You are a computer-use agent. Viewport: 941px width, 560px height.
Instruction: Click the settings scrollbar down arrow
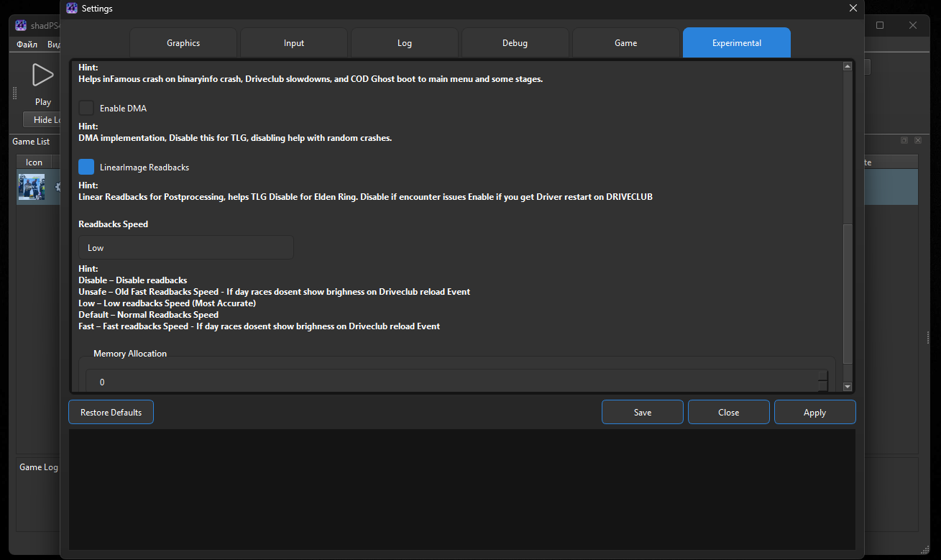click(848, 387)
